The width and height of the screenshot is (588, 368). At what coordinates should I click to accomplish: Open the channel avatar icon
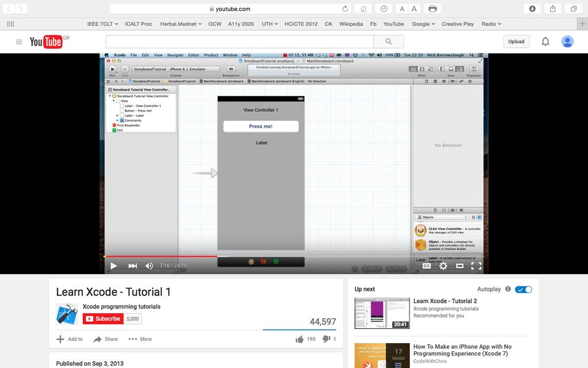coord(67,314)
